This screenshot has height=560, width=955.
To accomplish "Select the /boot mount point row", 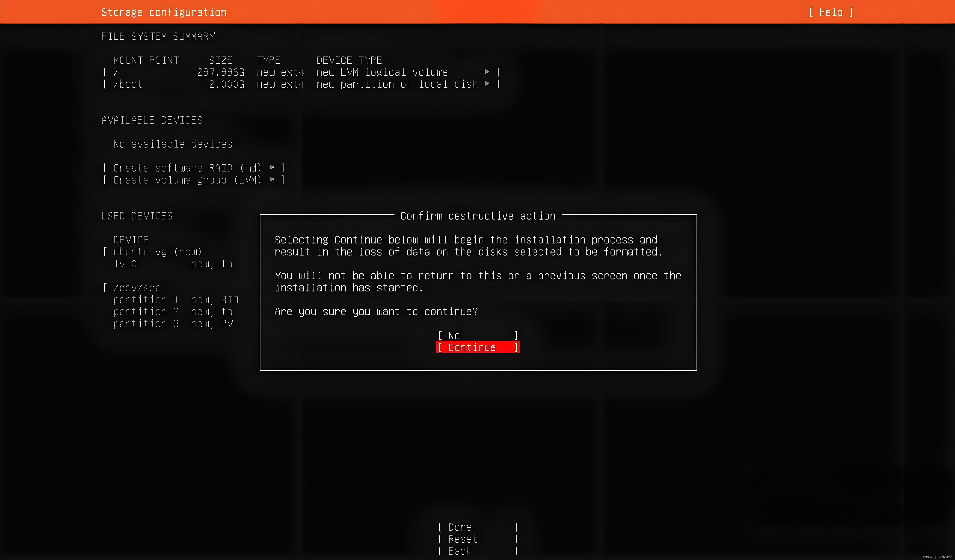I will point(128,84).
